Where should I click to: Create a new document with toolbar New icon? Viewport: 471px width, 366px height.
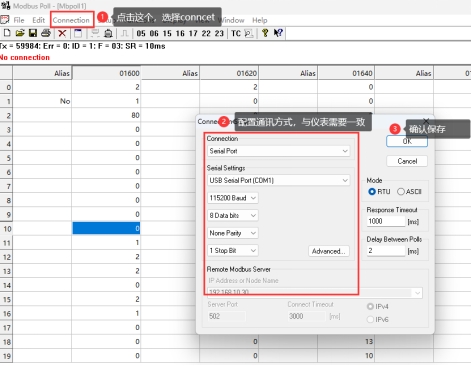(7, 33)
